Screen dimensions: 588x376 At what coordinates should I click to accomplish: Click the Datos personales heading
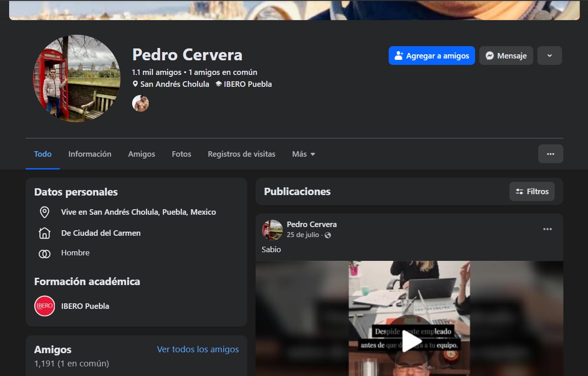[76, 192]
